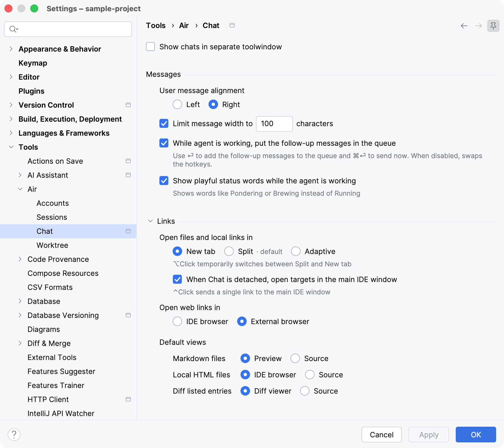Expand Appearance & Behavior section

pos(11,49)
